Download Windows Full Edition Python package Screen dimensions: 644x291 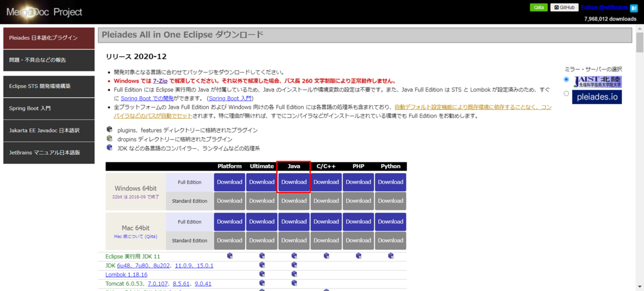coord(391,182)
